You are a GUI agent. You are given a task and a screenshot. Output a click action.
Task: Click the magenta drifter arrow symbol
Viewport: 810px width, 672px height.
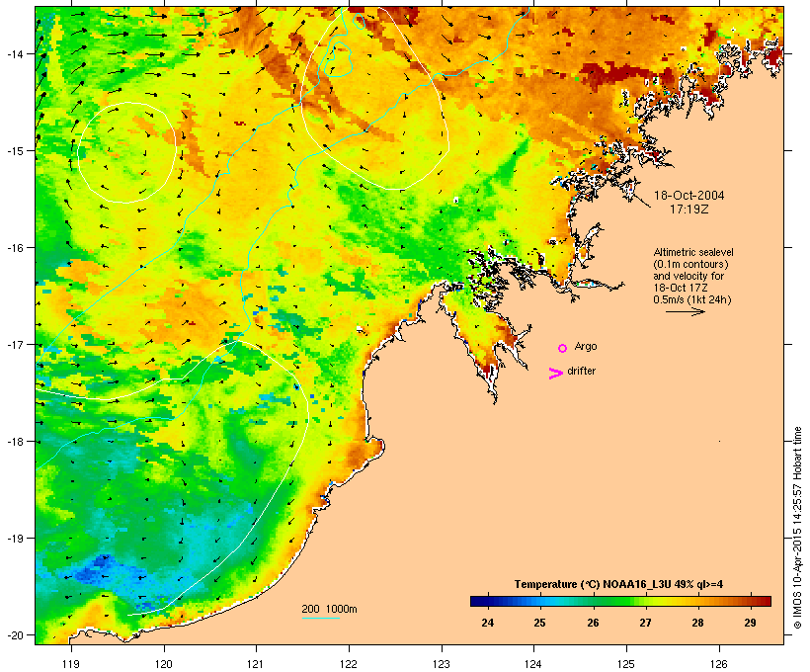(556, 374)
